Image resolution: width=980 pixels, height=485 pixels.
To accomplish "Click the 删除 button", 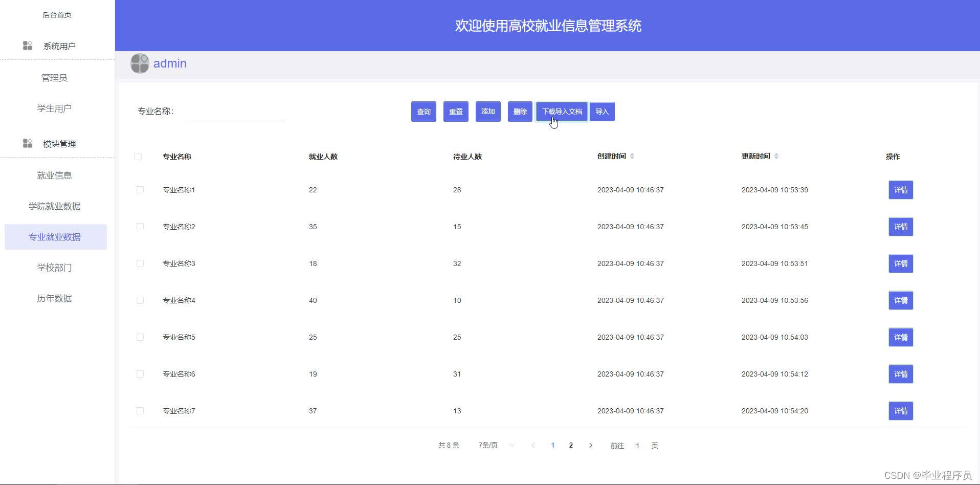I will coord(520,112).
